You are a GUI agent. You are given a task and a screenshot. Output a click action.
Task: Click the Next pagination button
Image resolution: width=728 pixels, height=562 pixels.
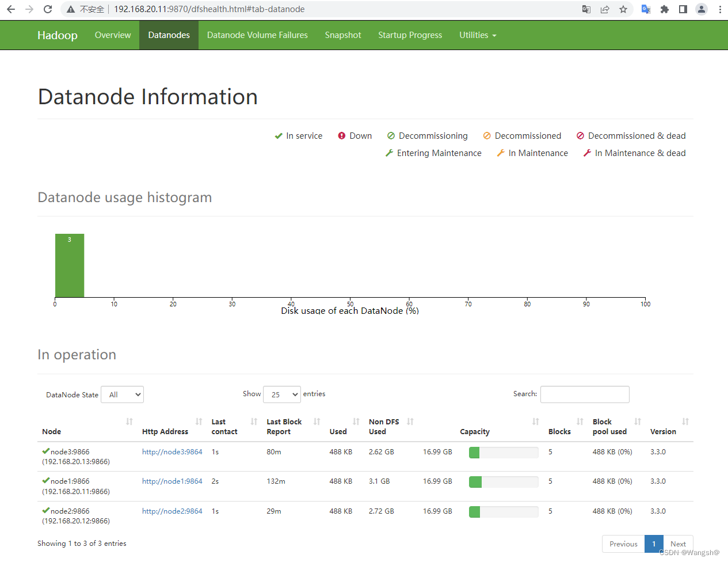pyautogui.click(x=678, y=544)
